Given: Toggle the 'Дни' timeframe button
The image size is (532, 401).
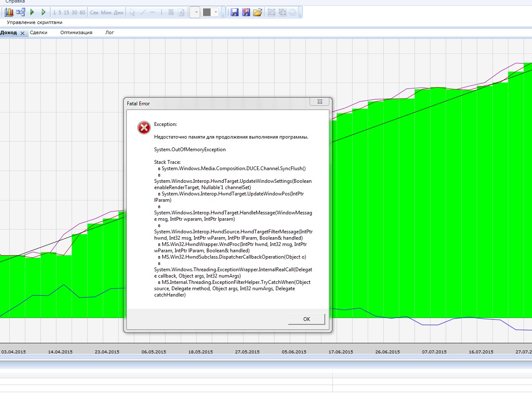Looking at the screenshot, I should (x=119, y=13).
